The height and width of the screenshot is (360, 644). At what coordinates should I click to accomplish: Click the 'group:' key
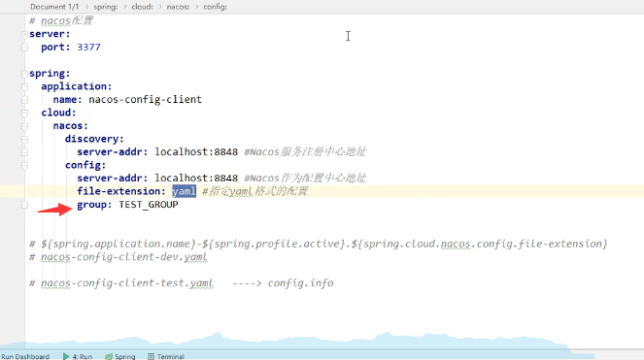pyautogui.click(x=94, y=205)
